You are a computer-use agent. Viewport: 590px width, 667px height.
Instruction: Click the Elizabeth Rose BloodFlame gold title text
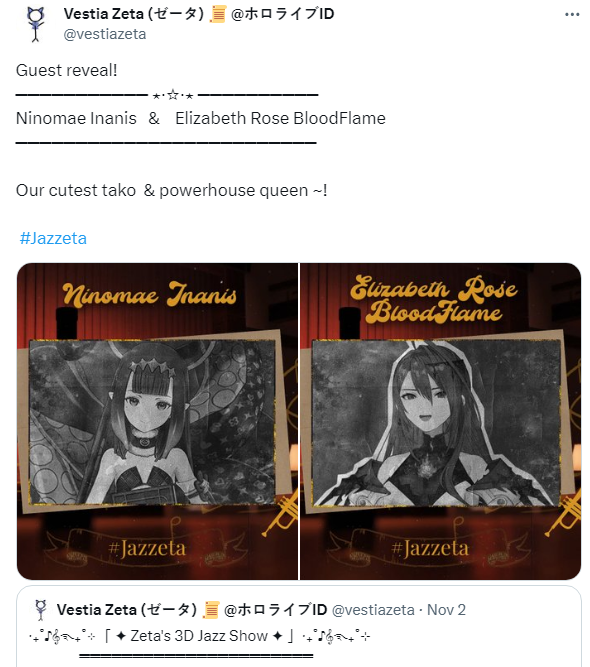click(433, 299)
